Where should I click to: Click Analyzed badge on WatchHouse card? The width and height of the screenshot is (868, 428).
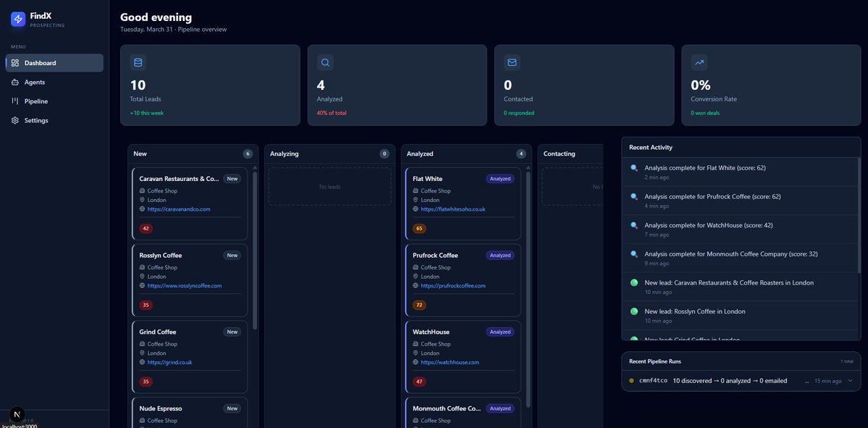(x=500, y=332)
